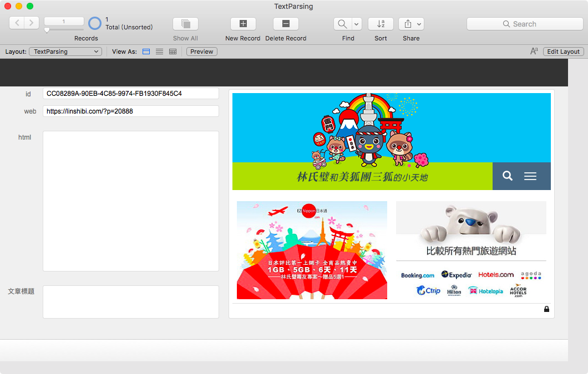Screen dimensions: 588x374
Task: Open the Layout dropdown menu
Action: 65,52
